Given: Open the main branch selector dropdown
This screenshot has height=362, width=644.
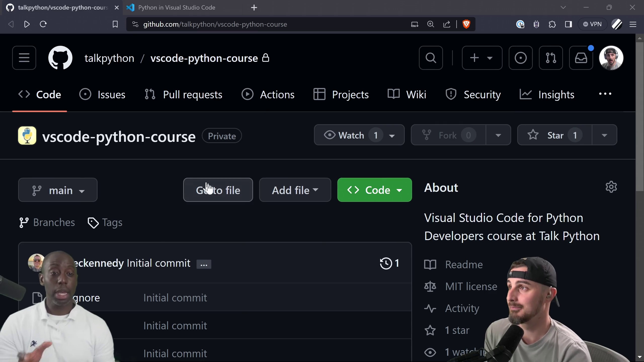Looking at the screenshot, I should (58, 190).
